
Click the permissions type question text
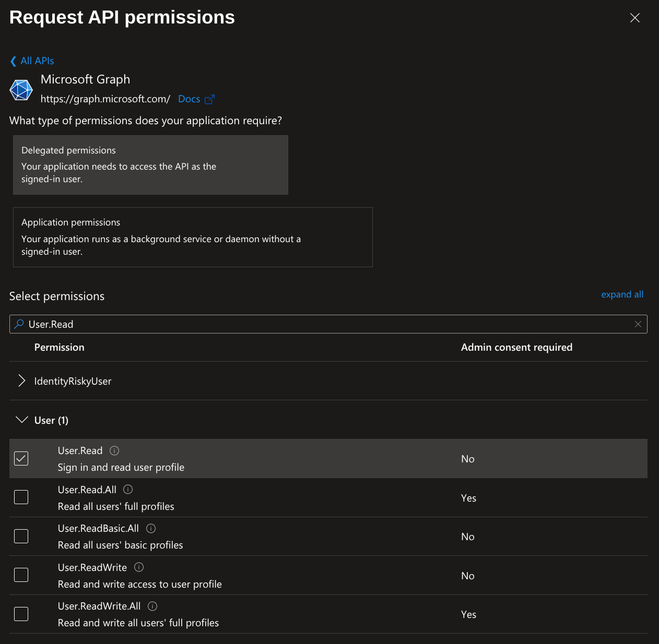click(x=146, y=121)
